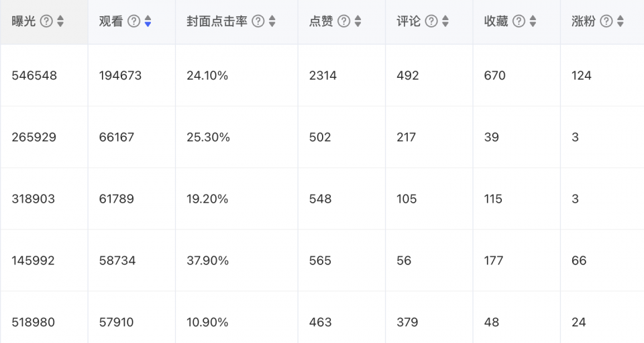Click the likes value 2314
Viewport: 644px width, 343px height.
click(x=323, y=76)
